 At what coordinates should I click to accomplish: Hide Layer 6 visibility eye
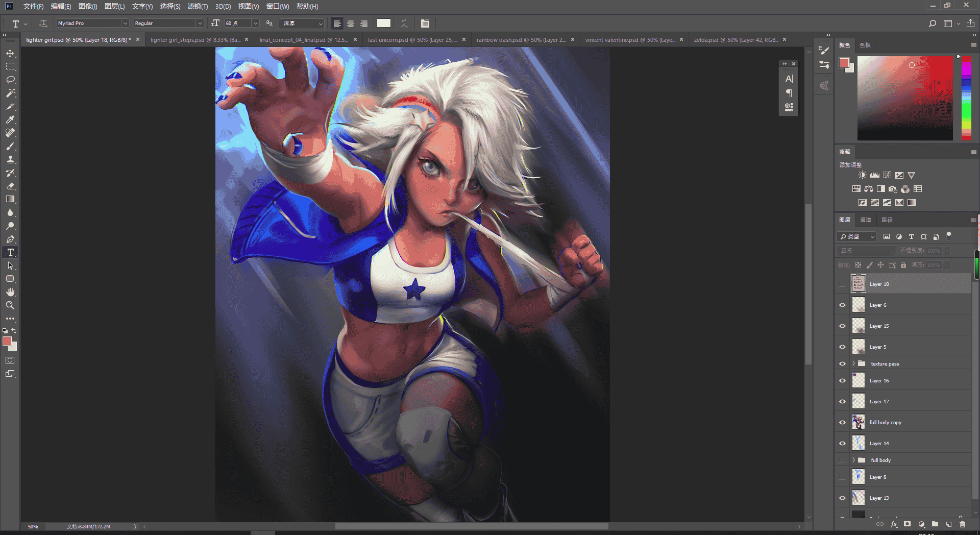[x=842, y=305]
